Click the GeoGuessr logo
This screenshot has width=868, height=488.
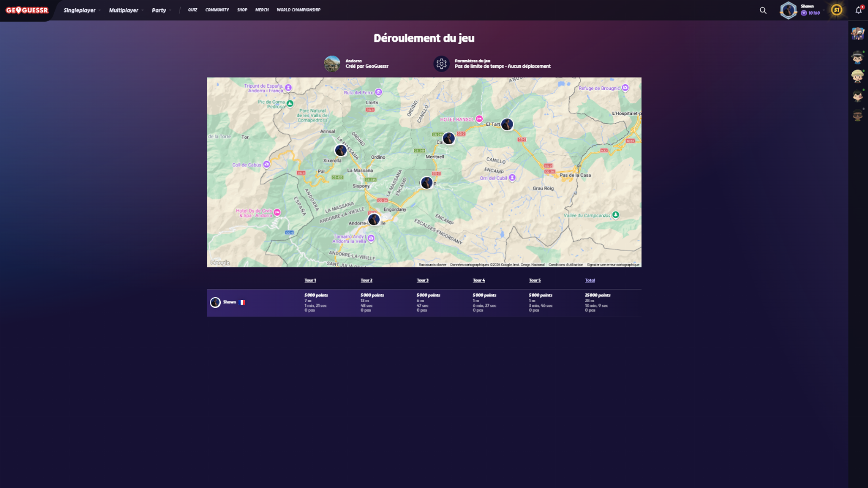pyautogui.click(x=27, y=10)
